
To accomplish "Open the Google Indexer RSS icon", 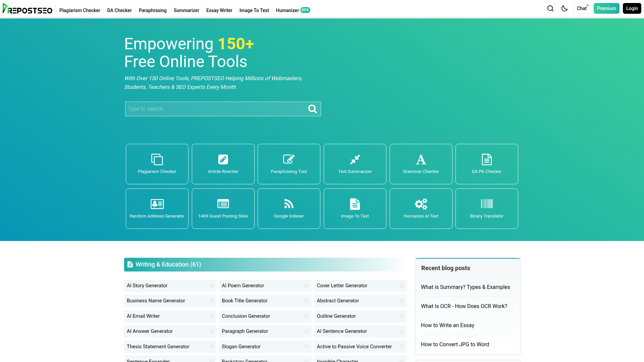I will click(289, 204).
